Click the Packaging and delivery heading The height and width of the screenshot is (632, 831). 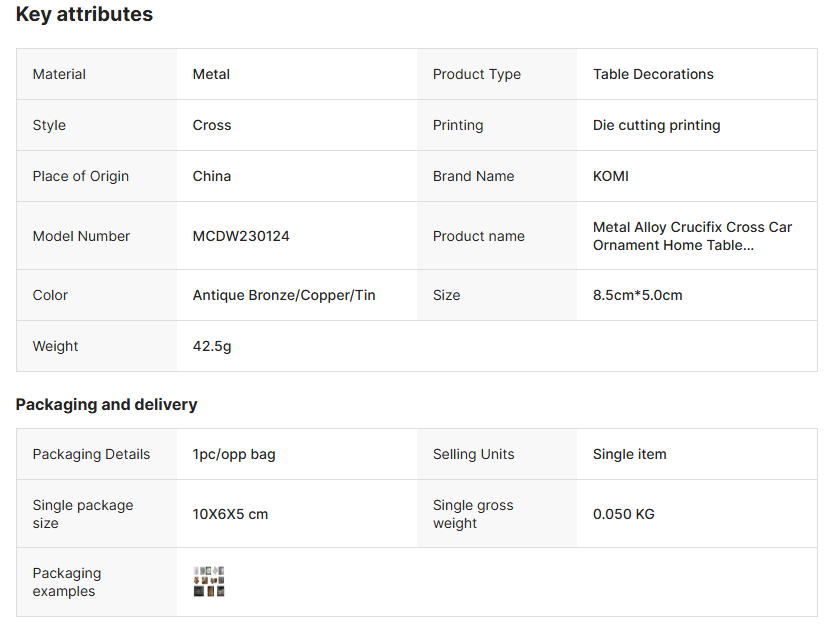click(106, 405)
